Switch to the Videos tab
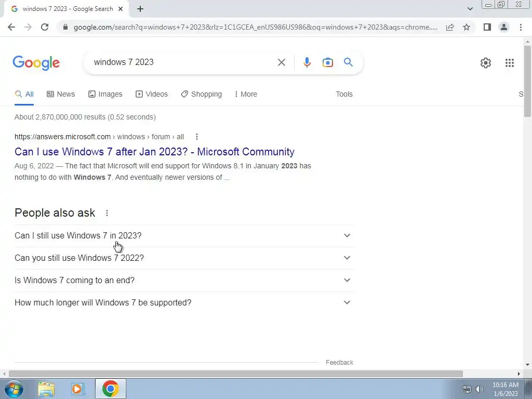 click(151, 95)
